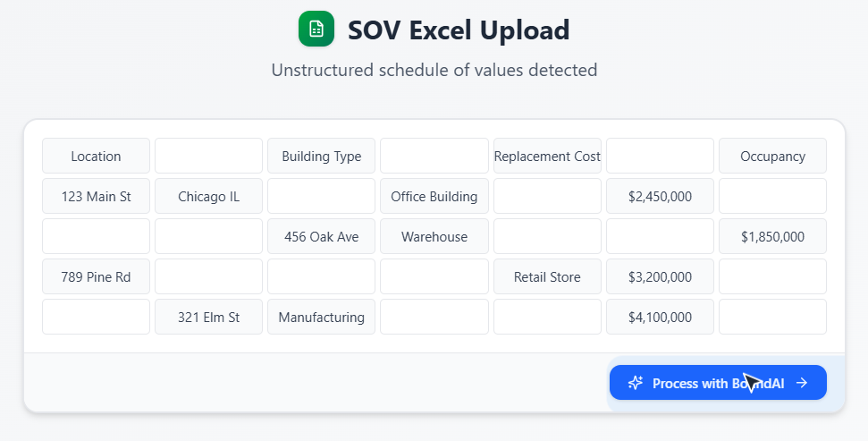Select the $3,200,000 value cell
Image resolution: width=868 pixels, height=441 pixels.
click(660, 276)
